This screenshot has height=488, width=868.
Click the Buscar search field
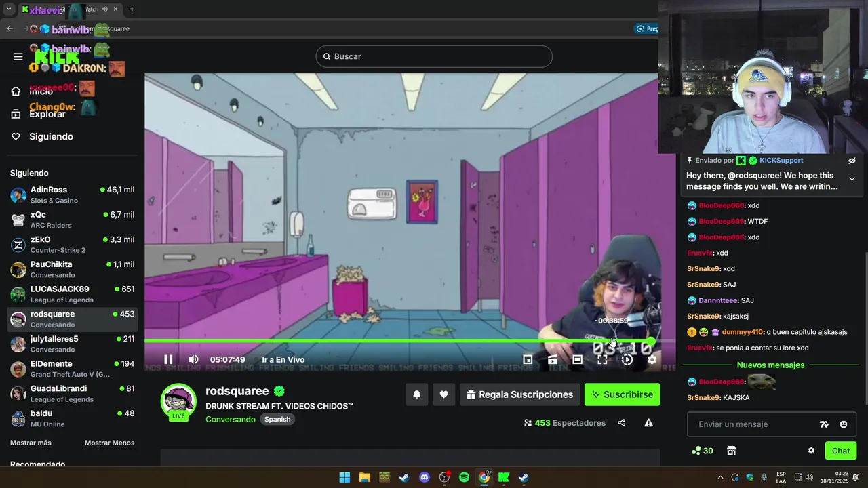click(434, 56)
